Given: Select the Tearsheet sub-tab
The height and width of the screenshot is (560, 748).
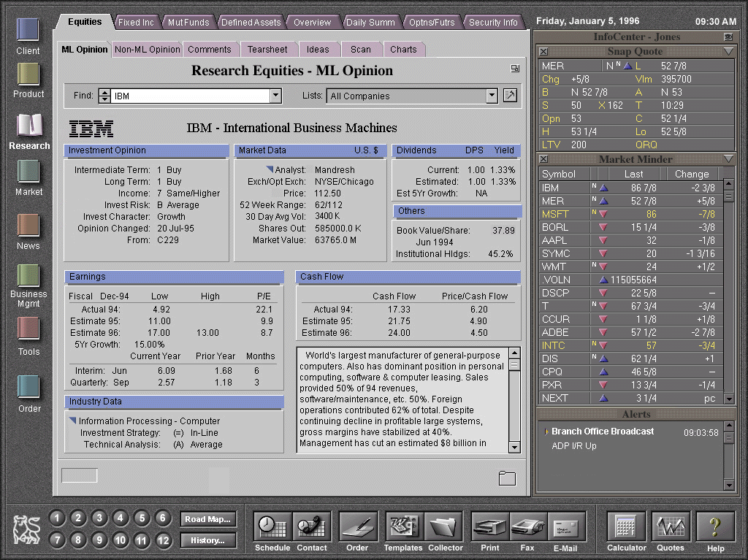Looking at the screenshot, I should (x=267, y=50).
